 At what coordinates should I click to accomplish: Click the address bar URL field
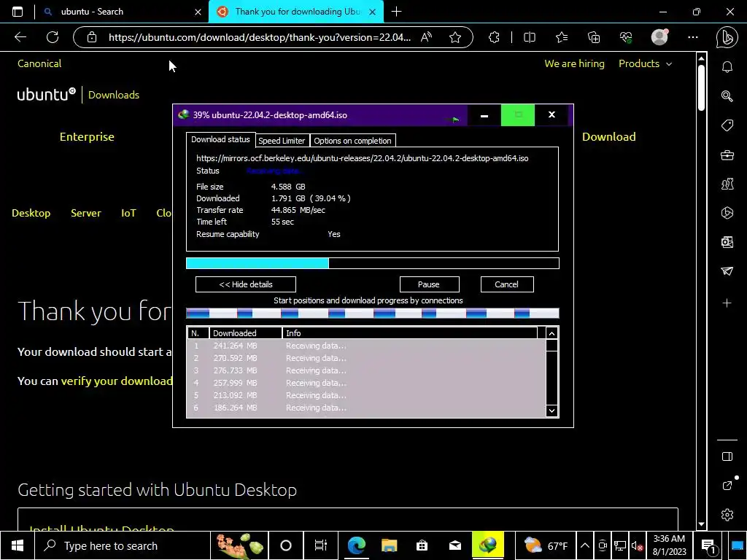(x=260, y=37)
